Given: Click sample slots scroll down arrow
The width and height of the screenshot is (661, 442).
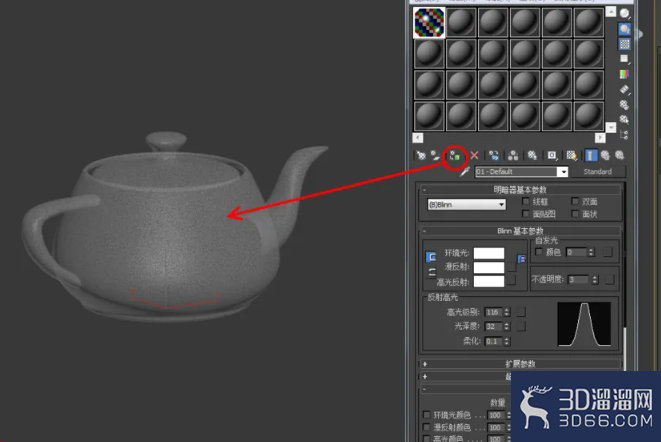Looking at the screenshot, I should point(611,127).
